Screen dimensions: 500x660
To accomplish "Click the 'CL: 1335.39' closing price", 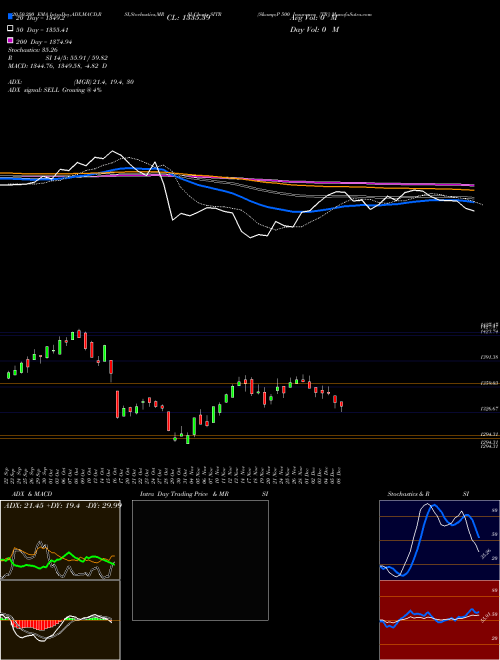I will tap(188, 18).
